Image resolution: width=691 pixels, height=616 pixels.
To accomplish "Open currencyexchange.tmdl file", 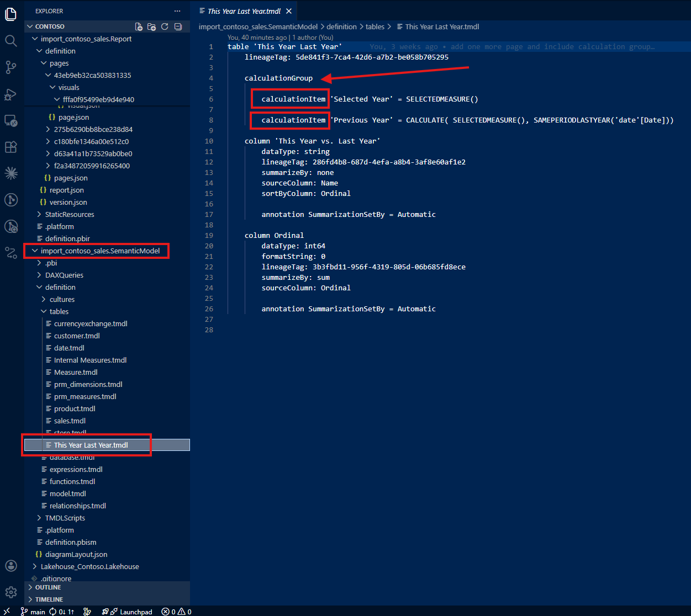I will pyautogui.click(x=91, y=323).
